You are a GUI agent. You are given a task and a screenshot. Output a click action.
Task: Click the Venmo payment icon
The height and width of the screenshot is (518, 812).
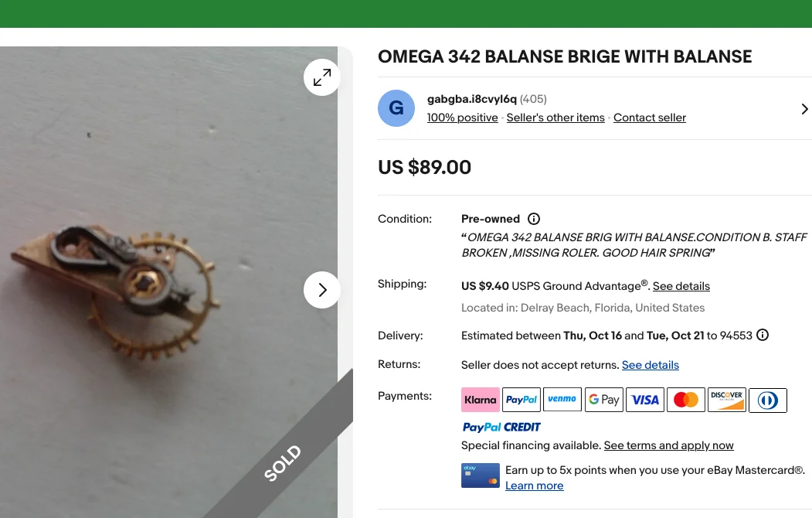coord(562,400)
